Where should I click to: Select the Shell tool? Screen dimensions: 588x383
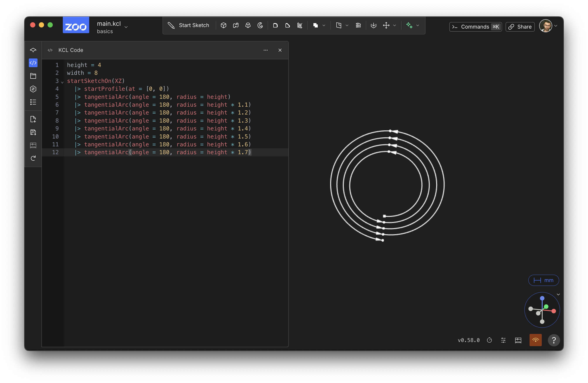coord(300,25)
